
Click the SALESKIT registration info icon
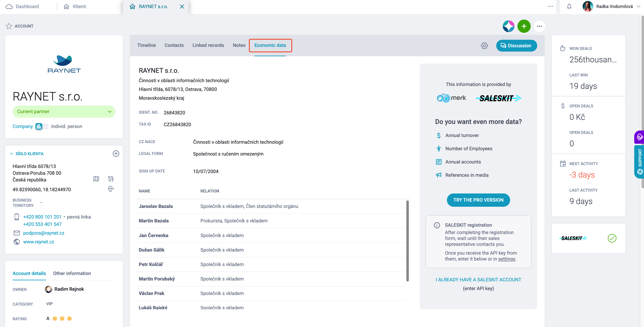(x=437, y=225)
